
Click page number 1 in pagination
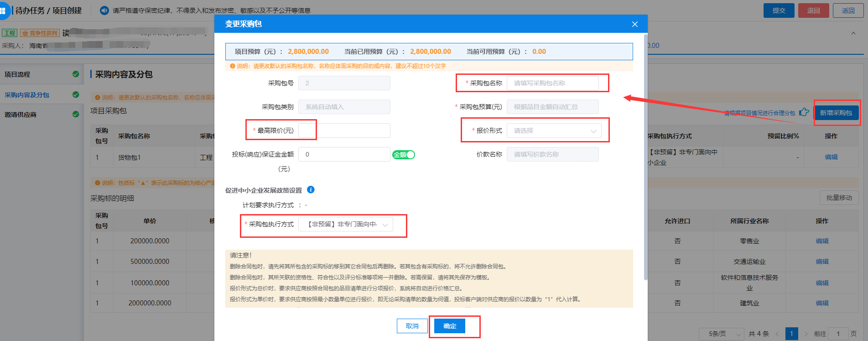click(791, 334)
